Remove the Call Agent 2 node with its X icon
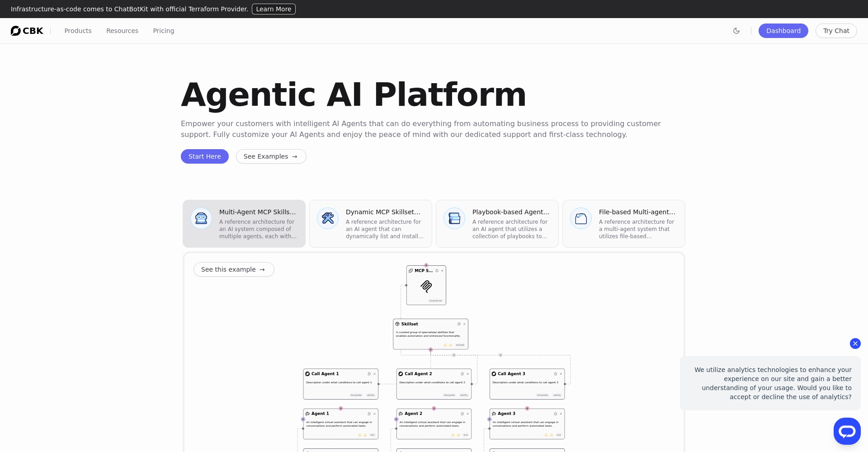Viewport: 868px width, 452px height. [x=467, y=374]
